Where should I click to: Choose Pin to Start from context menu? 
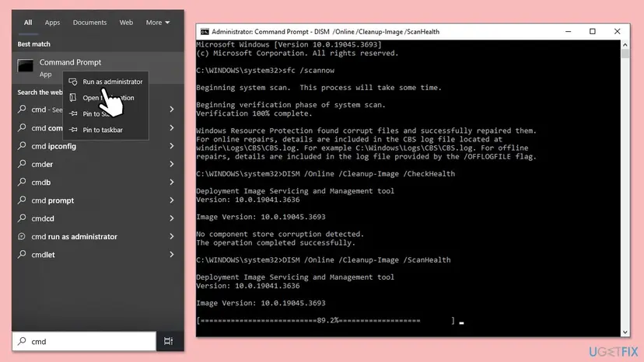[106, 113]
